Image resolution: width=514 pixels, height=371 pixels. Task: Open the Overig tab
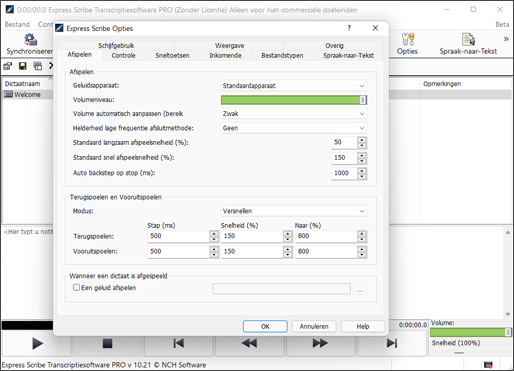334,45
